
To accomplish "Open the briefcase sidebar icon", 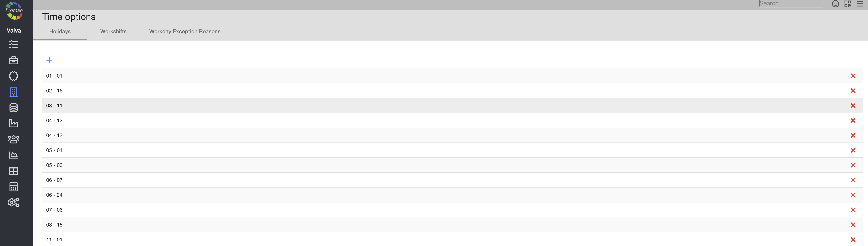I will point(14,60).
